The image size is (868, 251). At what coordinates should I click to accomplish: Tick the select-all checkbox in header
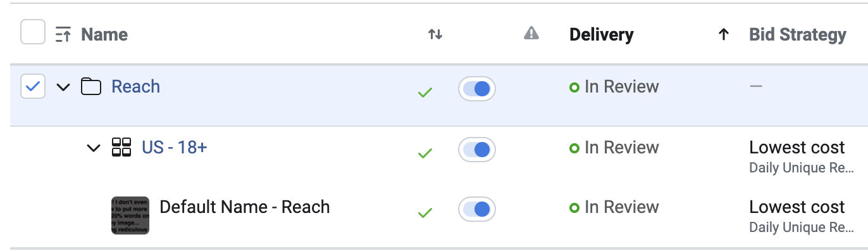[x=33, y=32]
